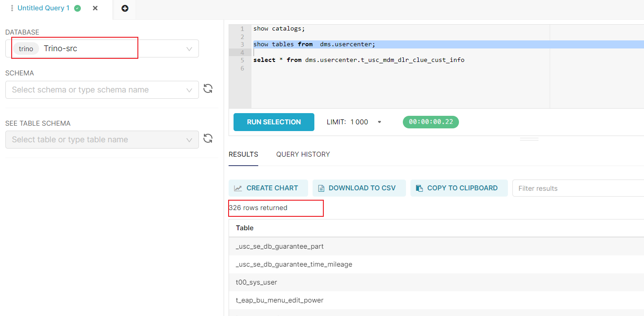The image size is (644, 316).
Task: Click the green query success status icon
Action: [x=77, y=8]
